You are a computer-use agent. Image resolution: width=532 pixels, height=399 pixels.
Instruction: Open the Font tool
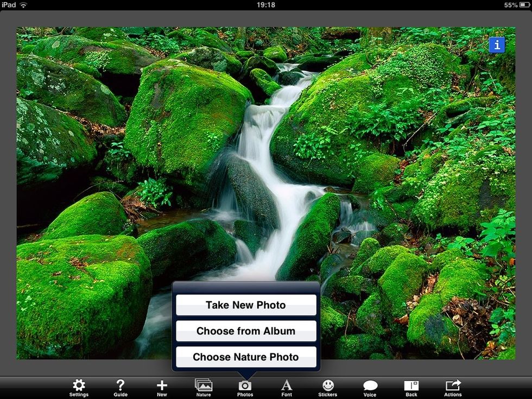[x=286, y=387]
